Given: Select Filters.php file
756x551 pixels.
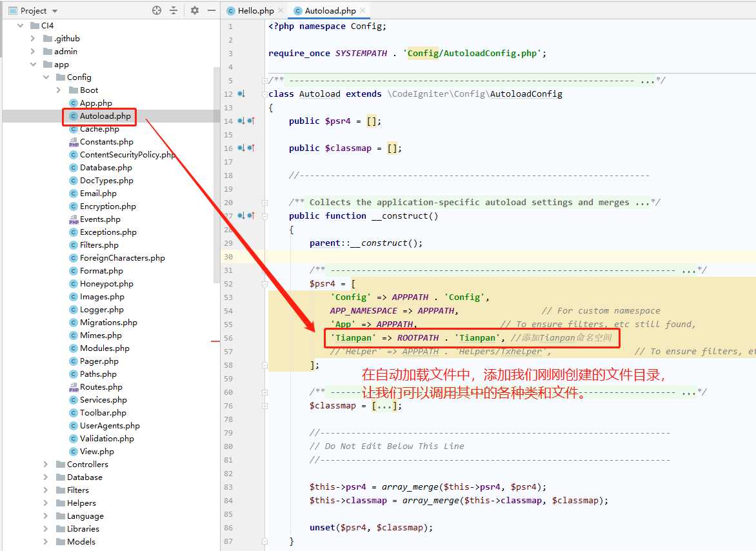Looking at the screenshot, I should pyautogui.click(x=99, y=245).
